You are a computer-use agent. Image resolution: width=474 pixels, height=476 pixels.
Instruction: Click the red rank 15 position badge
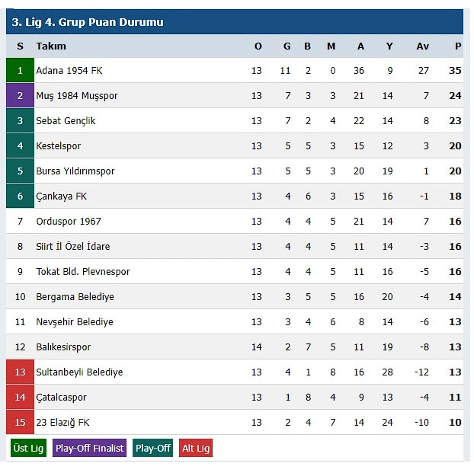[x=20, y=423]
